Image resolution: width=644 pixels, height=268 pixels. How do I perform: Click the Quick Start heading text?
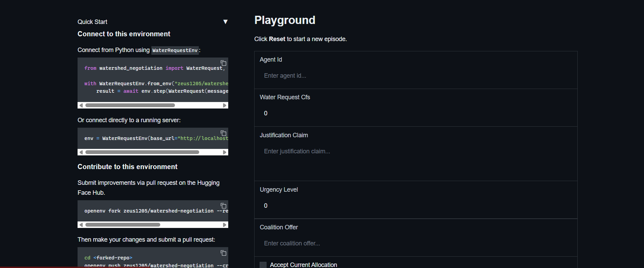point(92,22)
